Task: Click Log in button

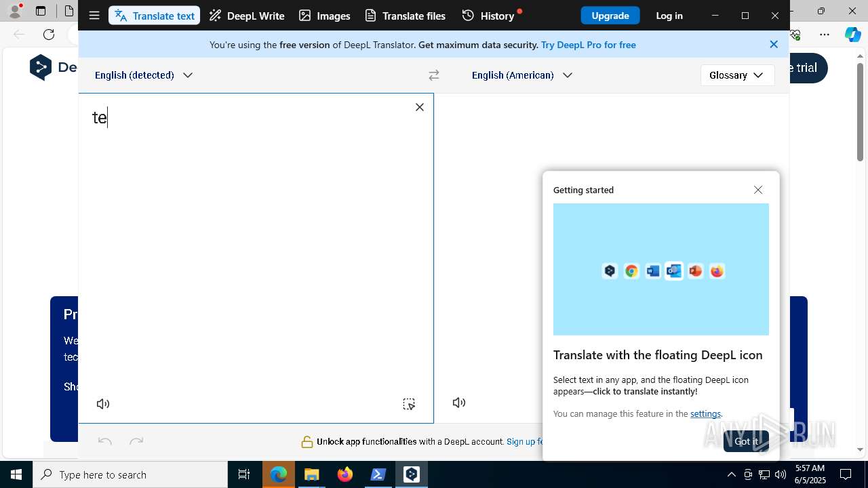Action: 669,16
